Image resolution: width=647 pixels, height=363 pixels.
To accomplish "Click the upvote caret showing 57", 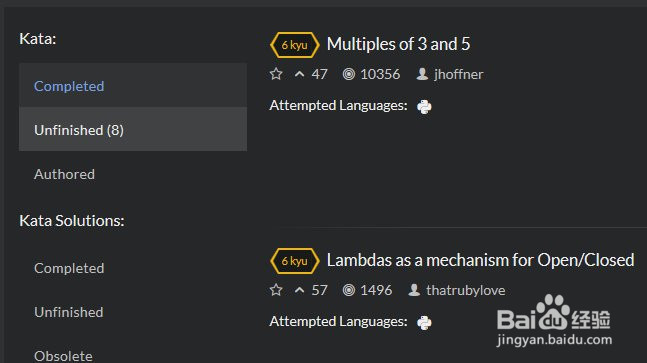I will (300, 290).
